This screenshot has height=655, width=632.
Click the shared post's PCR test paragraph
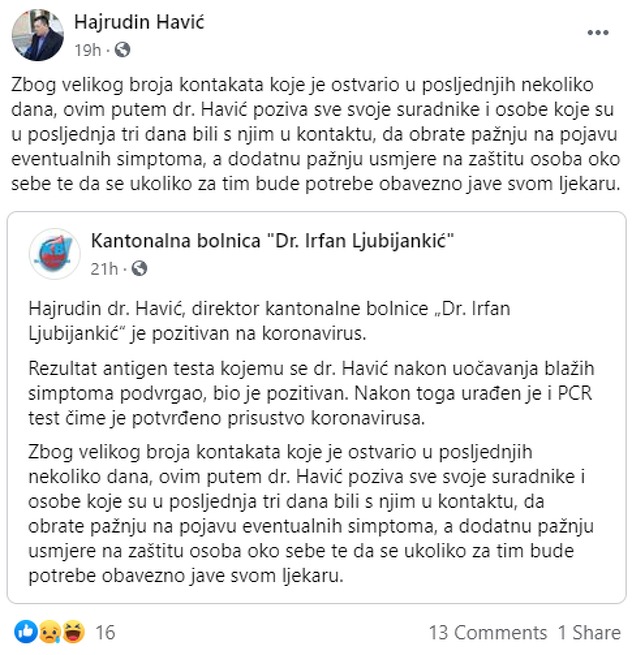click(x=311, y=394)
